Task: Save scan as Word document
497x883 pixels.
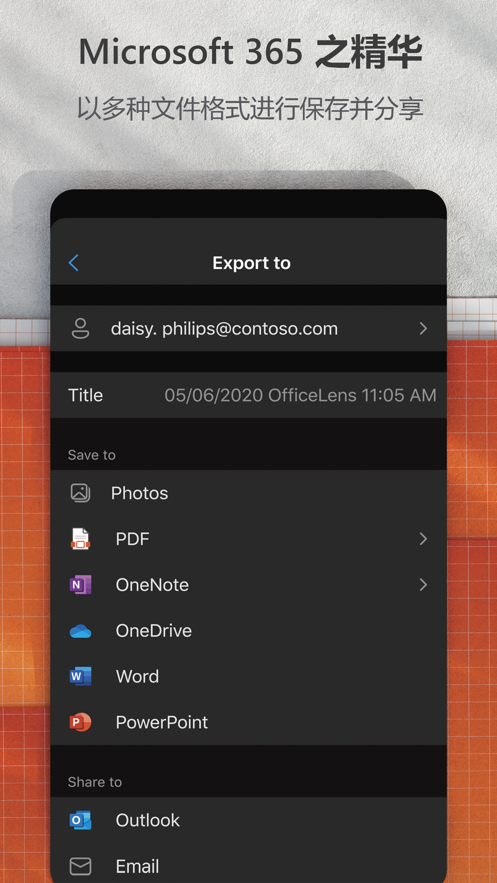Action: 248,676
